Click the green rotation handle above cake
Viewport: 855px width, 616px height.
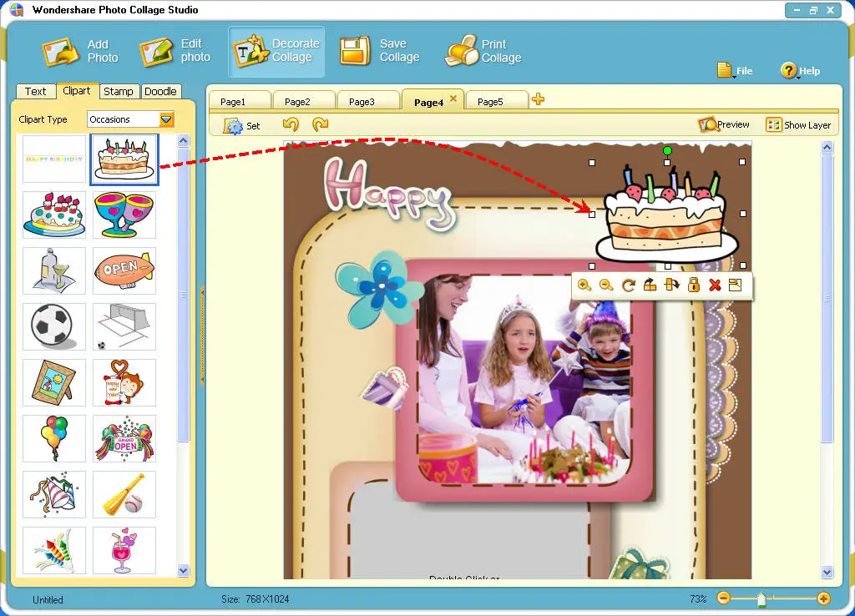(667, 150)
